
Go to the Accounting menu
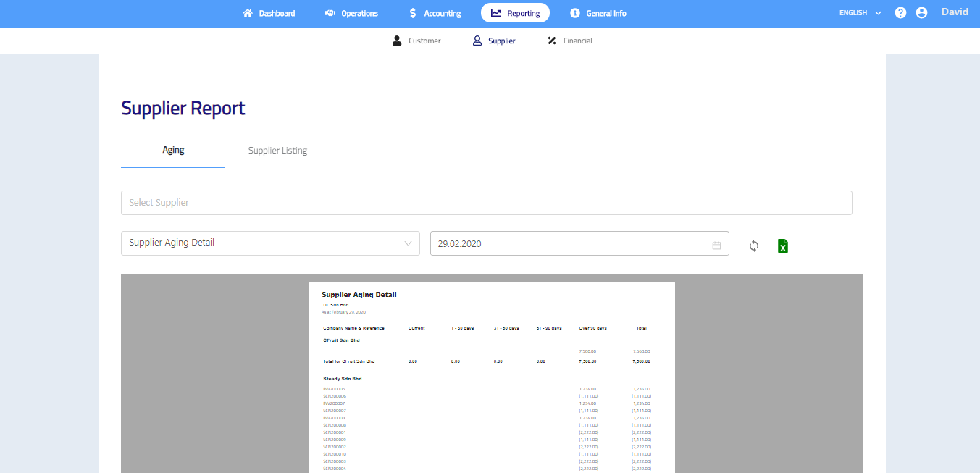(435, 13)
